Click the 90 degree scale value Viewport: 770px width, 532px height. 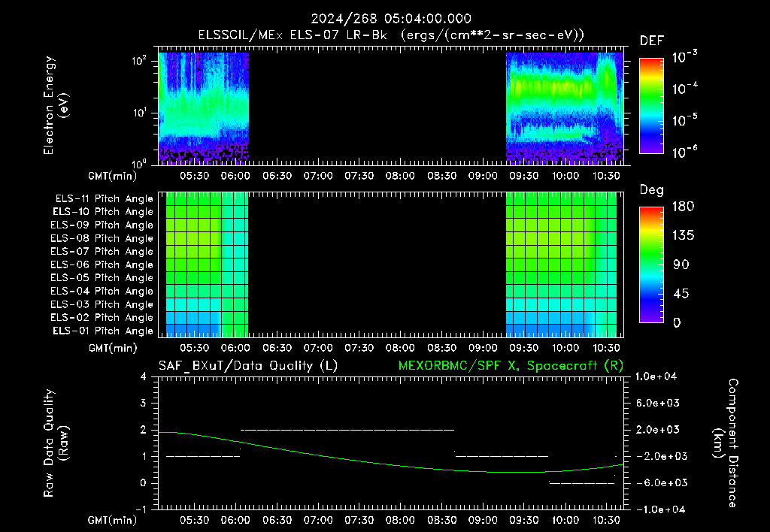[681, 264]
